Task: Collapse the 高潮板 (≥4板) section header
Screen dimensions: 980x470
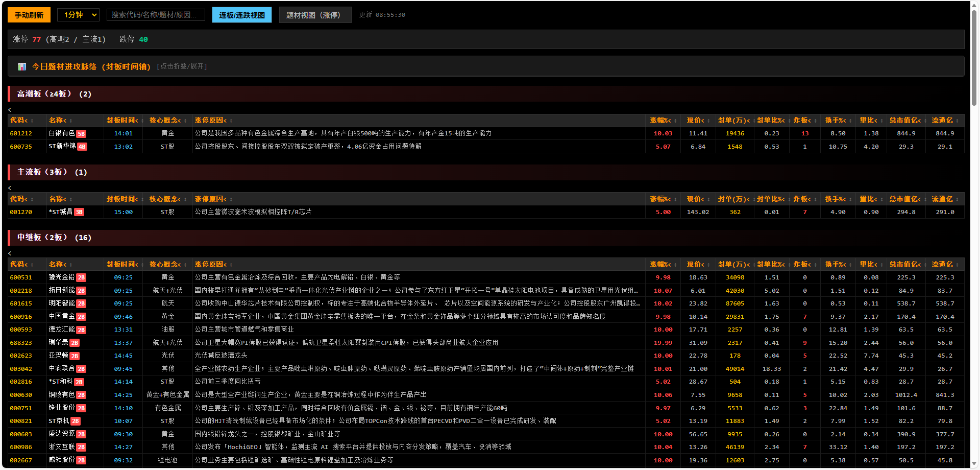Action: [x=54, y=94]
